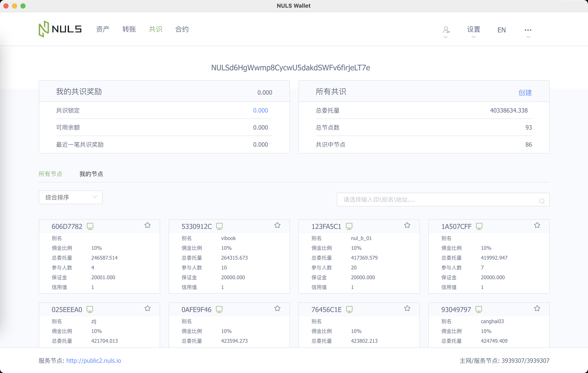Screen dimensions: 588x373
Task: Open node card title 93049797
Action: pos(456,309)
